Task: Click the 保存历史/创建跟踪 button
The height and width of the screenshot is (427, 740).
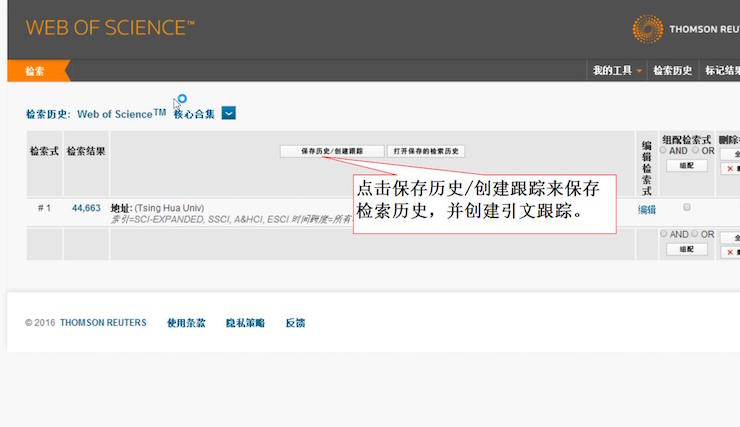Action: pyautogui.click(x=332, y=151)
